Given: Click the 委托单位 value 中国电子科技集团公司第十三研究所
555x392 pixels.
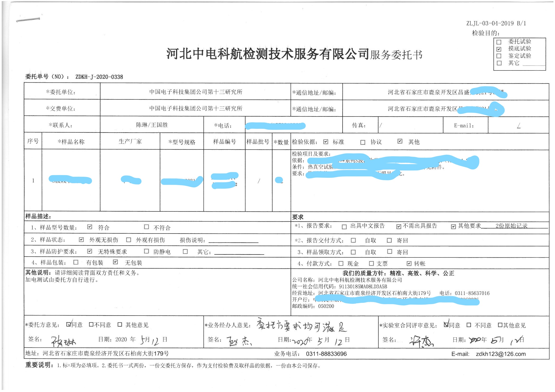Looking at the screenshot, I should pyautogui.click(x=196, y=92).
